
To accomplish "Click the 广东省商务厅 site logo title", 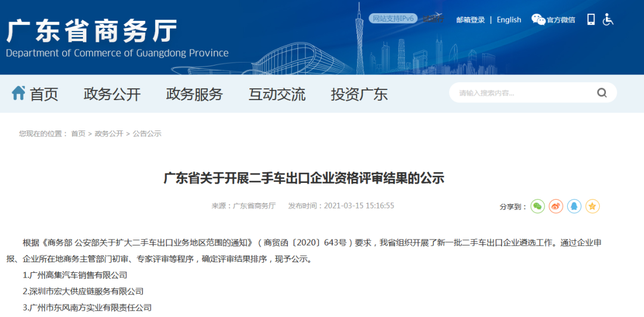I will tap(92, 31).
